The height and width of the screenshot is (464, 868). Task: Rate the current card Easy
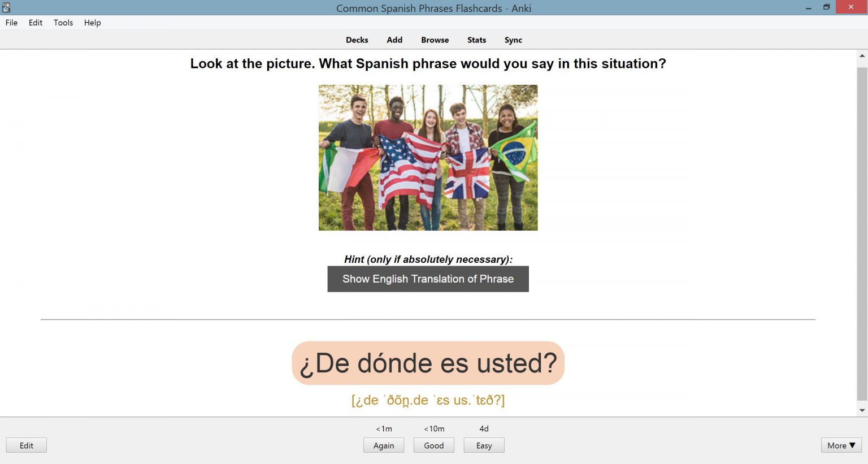coord(484,445)
